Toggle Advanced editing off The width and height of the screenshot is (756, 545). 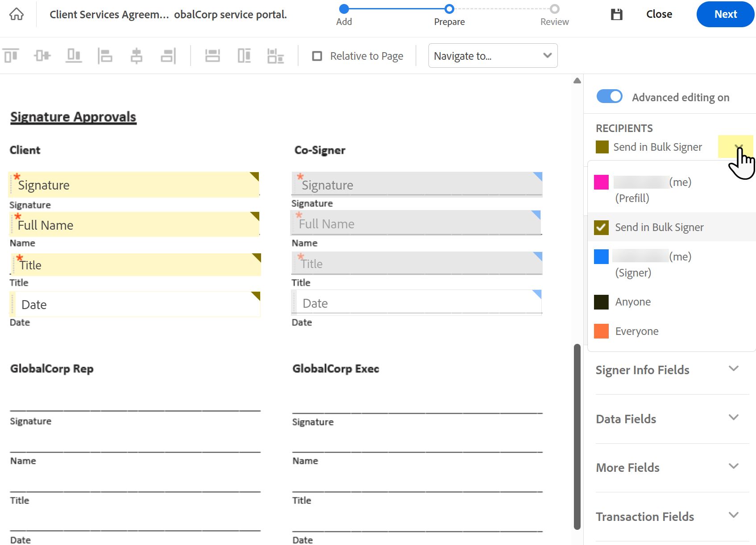click(x=609, y=97)
